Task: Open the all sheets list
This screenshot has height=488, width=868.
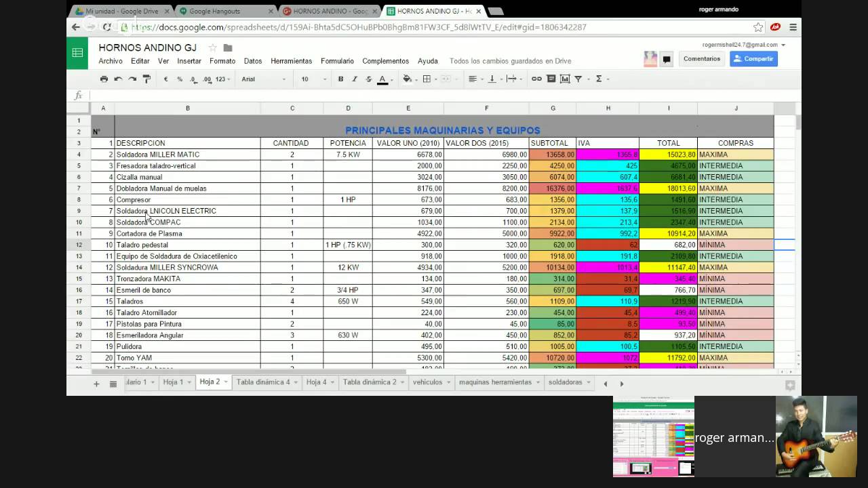Action: coord(113,384)
